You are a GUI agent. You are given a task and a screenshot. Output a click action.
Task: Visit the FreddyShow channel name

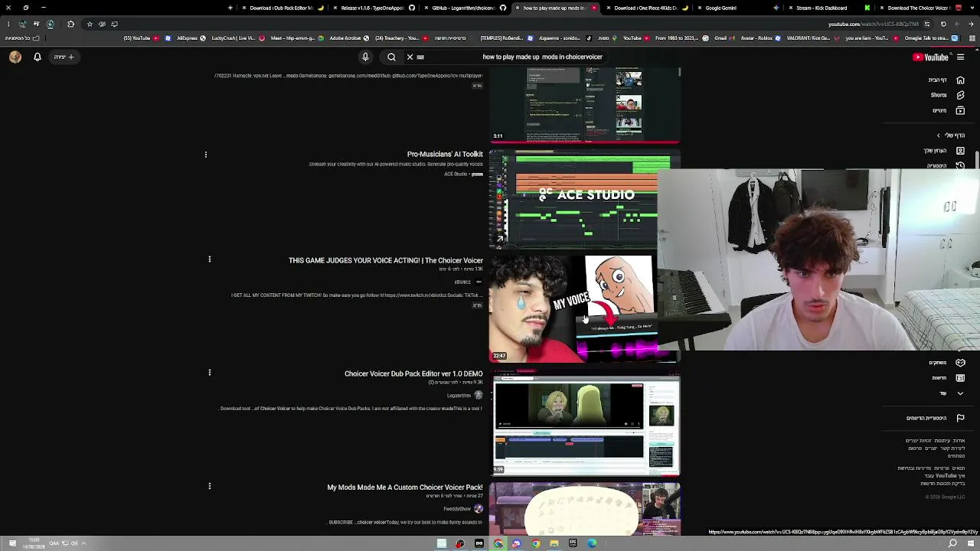[457, 509]
